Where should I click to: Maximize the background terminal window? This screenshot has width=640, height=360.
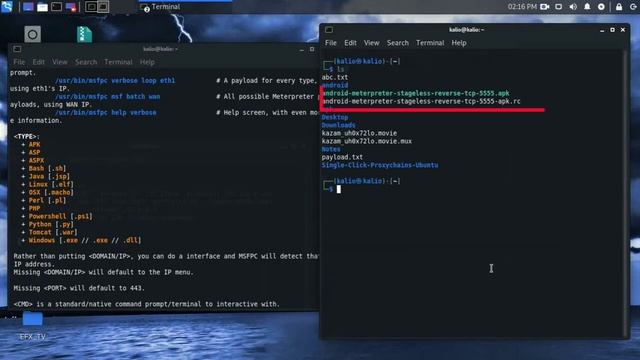[x=312, y=49]
